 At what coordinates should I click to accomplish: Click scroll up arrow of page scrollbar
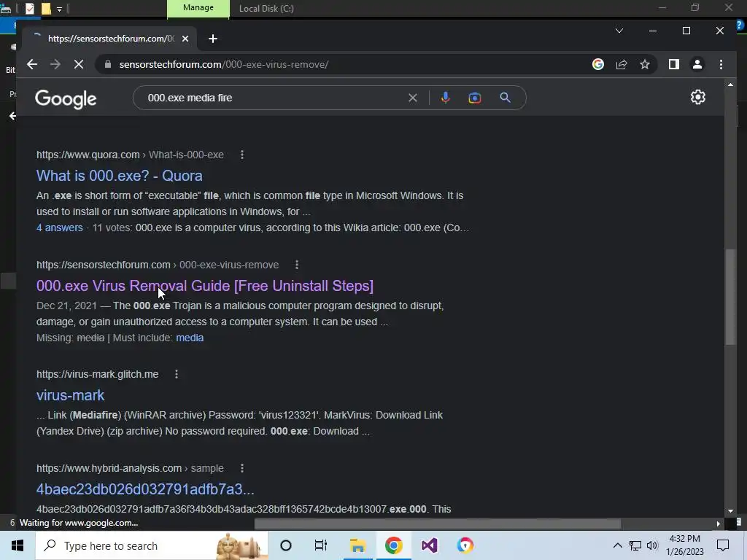point(730,85)
